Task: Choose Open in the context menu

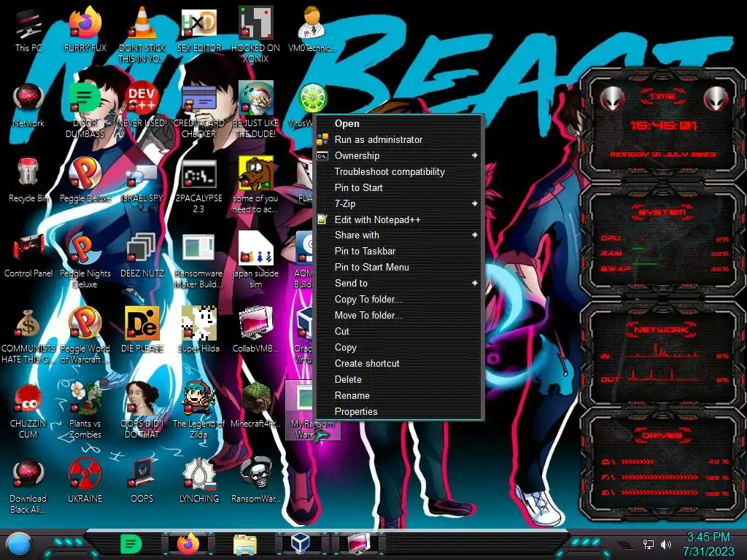Action: click(x=399, y=123)
